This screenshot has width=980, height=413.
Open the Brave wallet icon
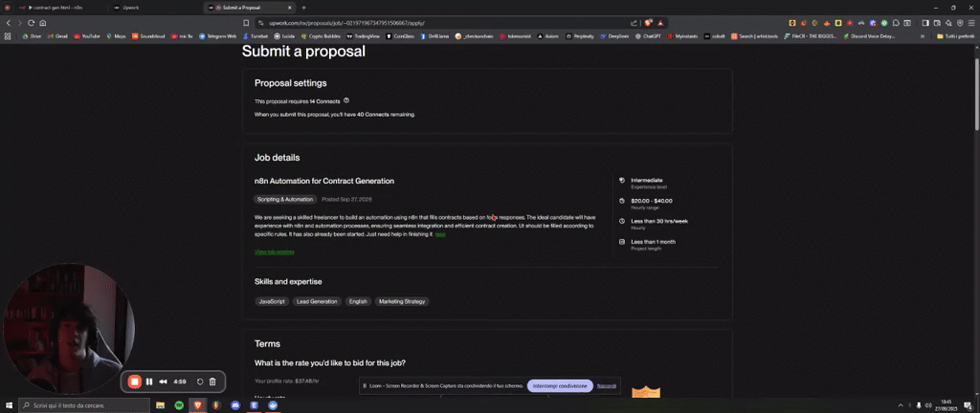point(937,23)
